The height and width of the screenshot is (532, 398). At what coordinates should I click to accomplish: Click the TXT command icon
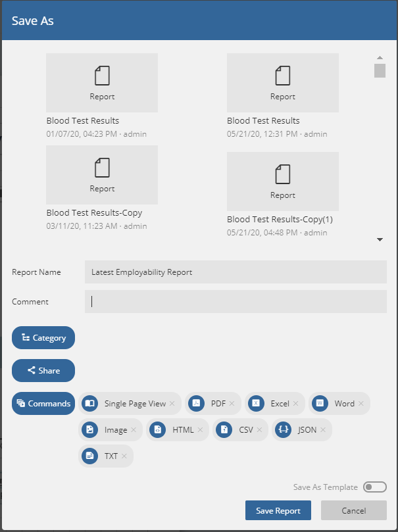[x=89, y=456]
